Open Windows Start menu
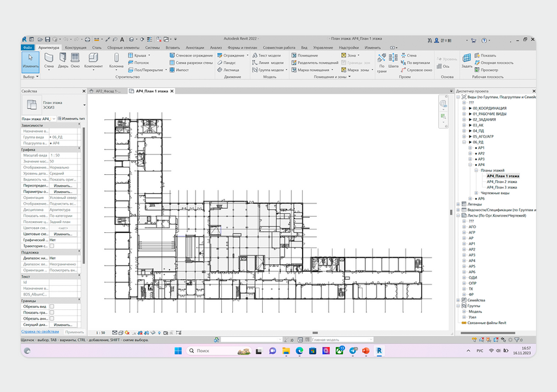 pos(178,351)
